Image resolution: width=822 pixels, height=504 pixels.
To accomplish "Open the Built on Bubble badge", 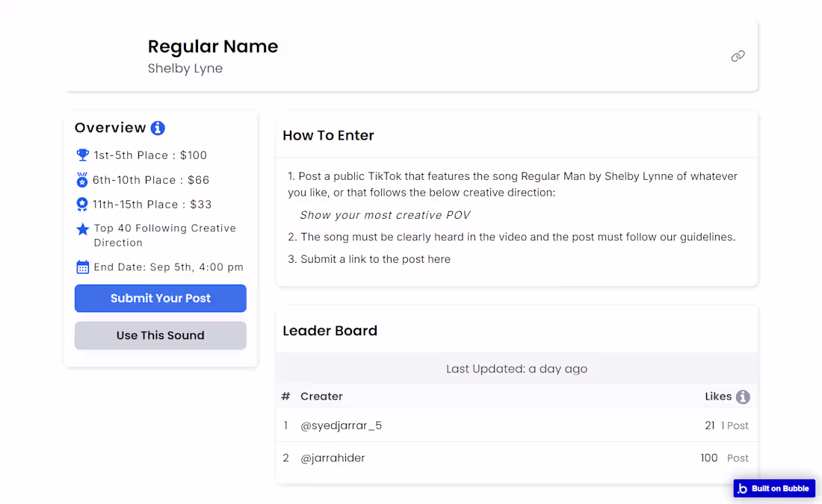I will (x=779, y=489).
